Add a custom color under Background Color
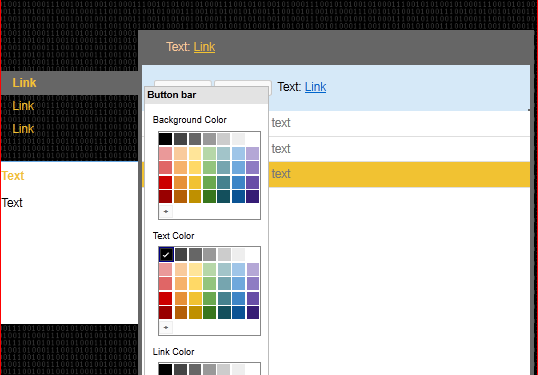This screenshot has width=538, height=375. (x=166, y=211)
